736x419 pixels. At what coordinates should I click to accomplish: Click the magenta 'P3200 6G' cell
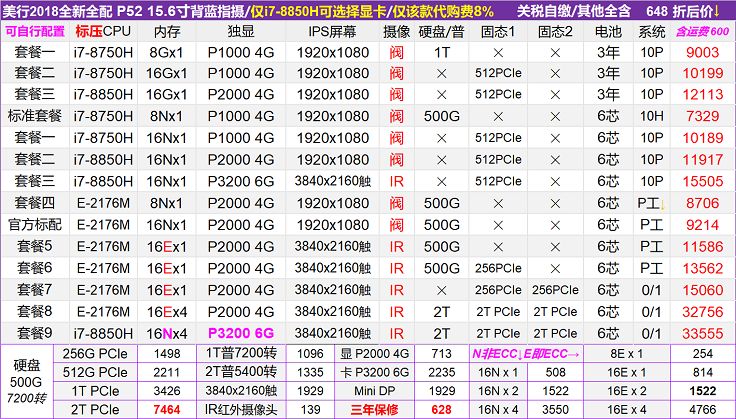241,333
